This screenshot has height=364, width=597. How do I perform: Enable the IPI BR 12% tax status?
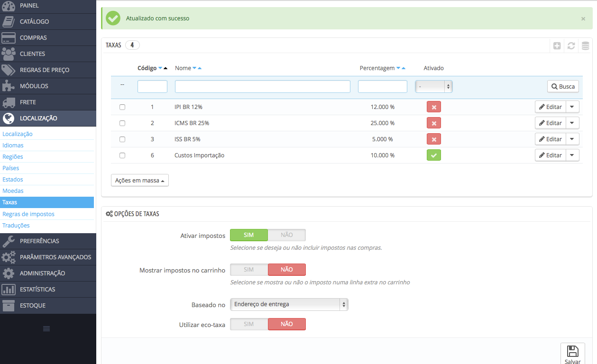(434, 107)
